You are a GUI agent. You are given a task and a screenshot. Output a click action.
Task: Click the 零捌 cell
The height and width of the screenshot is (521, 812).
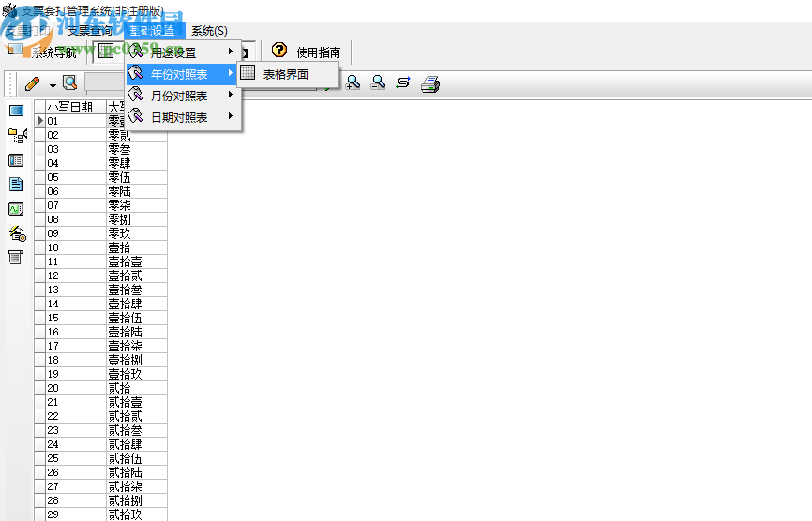point(137,220)
